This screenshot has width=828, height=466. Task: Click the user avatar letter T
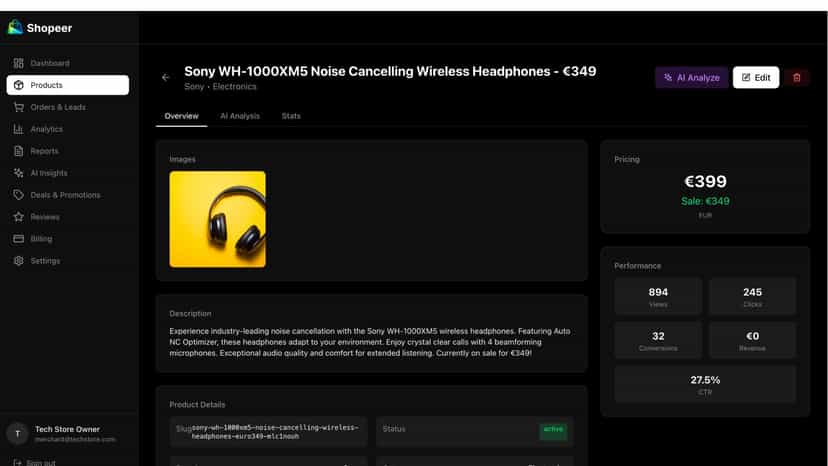click(x=17, y=433)
